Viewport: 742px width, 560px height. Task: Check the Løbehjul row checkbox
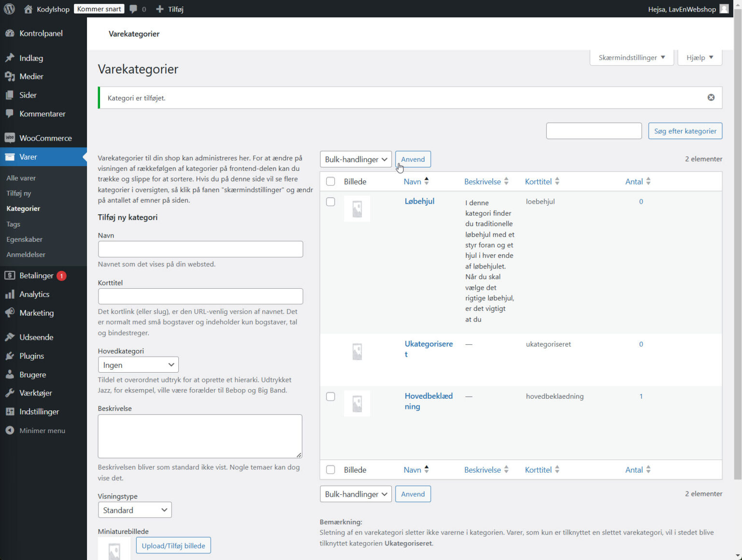coord(330,202)
